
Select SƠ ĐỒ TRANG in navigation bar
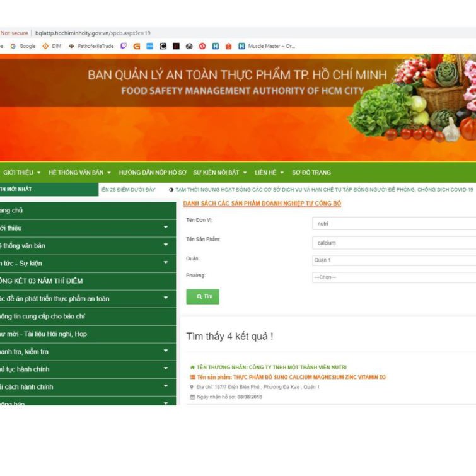tap(311, 172)
